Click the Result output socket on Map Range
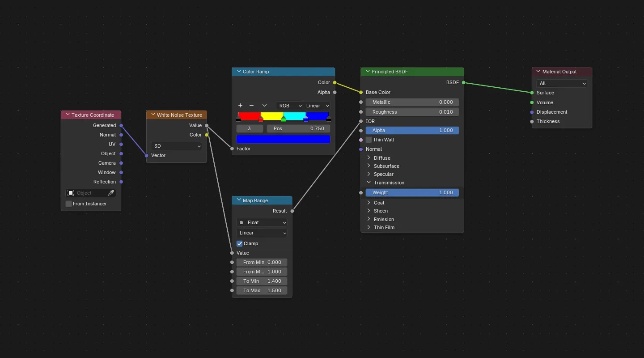This screenshot has width=644, height=358. [292, 211]
